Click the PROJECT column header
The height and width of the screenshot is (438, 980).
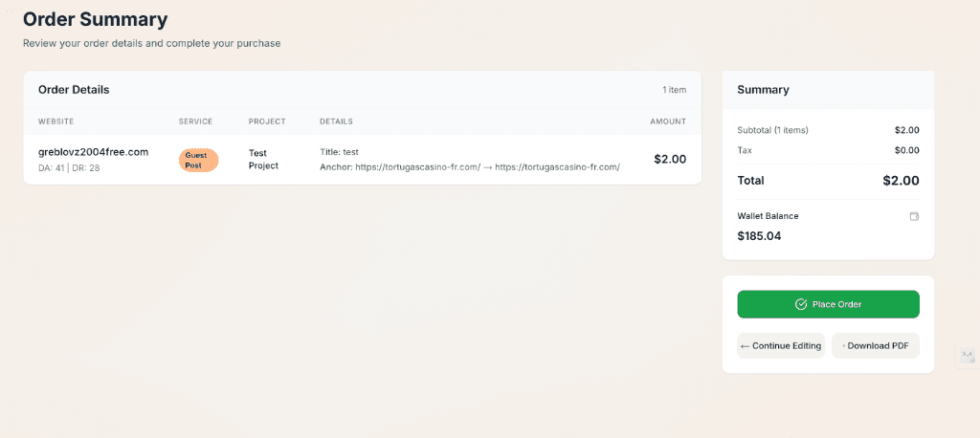(265, 121)
